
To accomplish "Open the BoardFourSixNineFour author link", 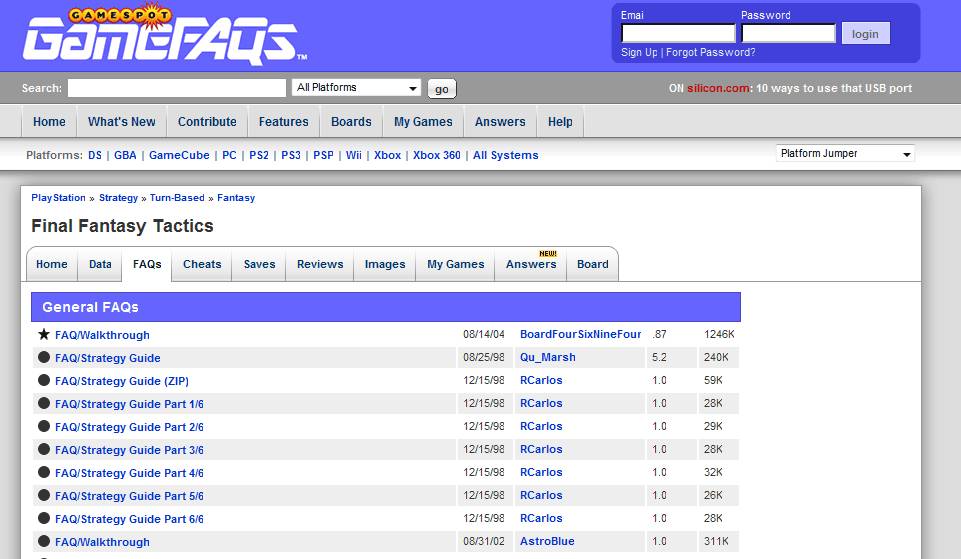I will pyautogui.click(x=580, y=334).
